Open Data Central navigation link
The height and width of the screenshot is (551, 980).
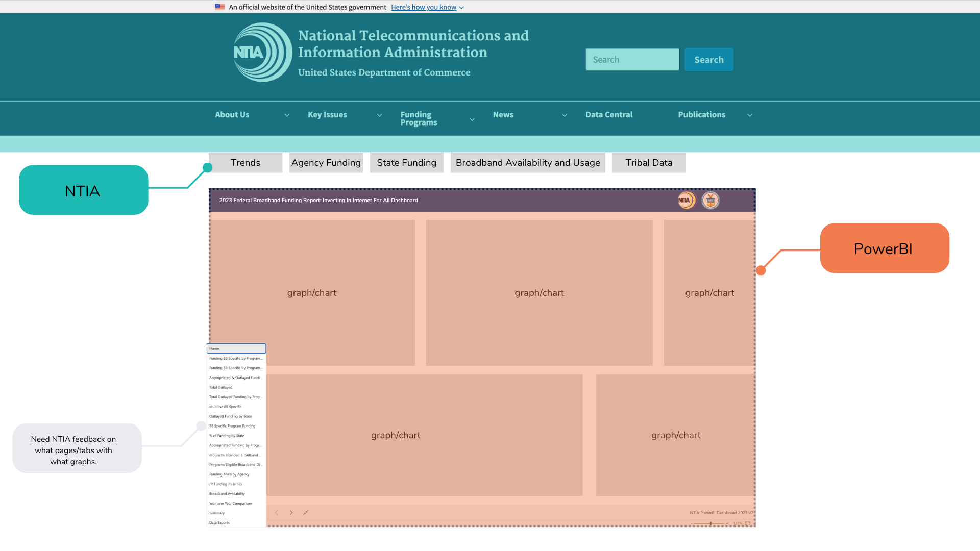point(609,115)
